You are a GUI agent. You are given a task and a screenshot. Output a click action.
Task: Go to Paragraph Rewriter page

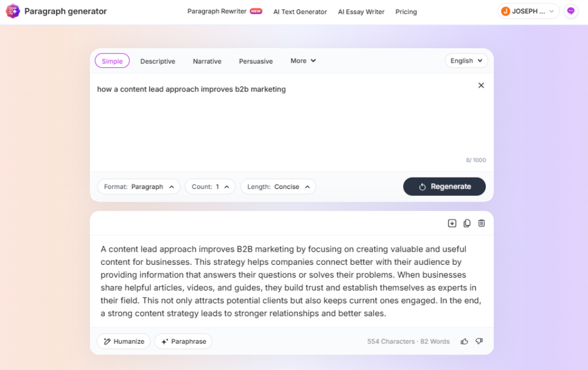[x=217, y=11]
